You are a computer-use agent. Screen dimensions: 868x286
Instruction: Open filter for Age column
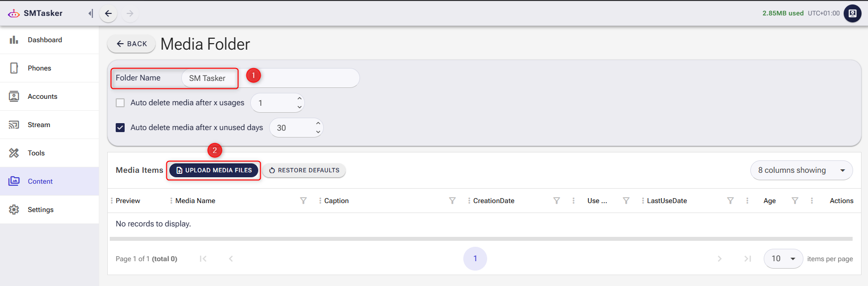(x=795, y=201)
